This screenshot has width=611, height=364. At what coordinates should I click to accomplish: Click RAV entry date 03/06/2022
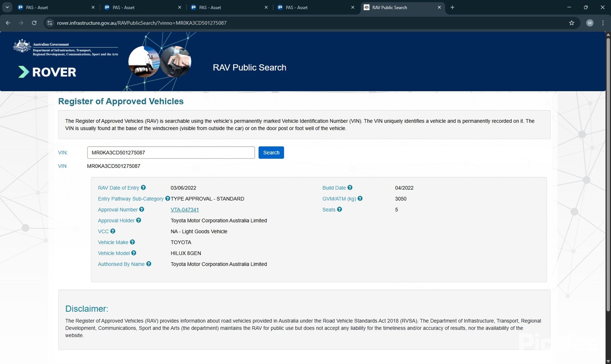pyautogui.click(x=183, y=188)
